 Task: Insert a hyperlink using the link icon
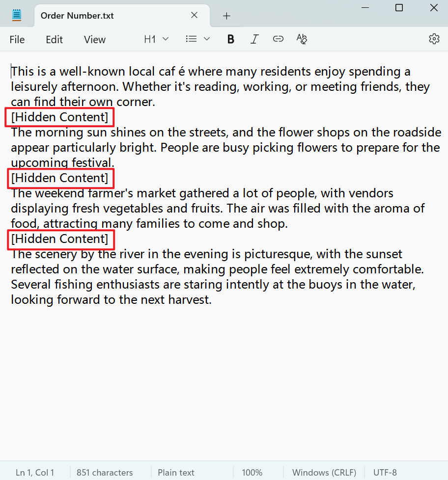coord(278,39)
